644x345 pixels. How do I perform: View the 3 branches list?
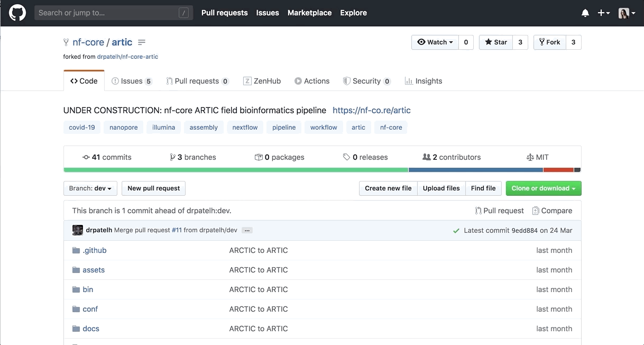pyautogui.click(x=193, y=157)
